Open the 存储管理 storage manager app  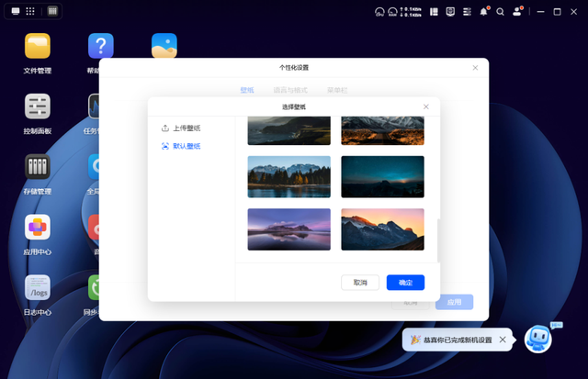click(x=38, y=167)
